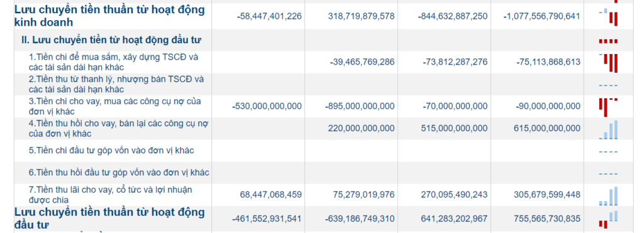
Task: Click cell value -895,000,000,000
Action: click(x=359, y=106)
